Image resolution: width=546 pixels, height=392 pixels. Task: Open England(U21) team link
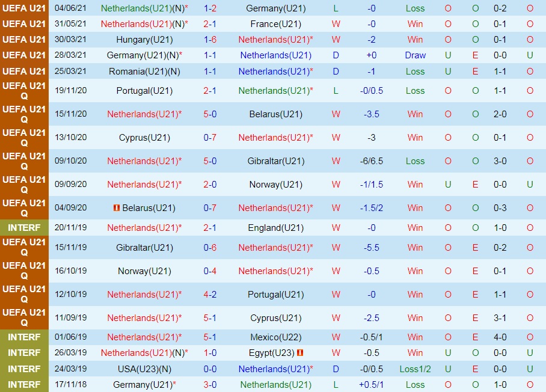coord(276,228)
